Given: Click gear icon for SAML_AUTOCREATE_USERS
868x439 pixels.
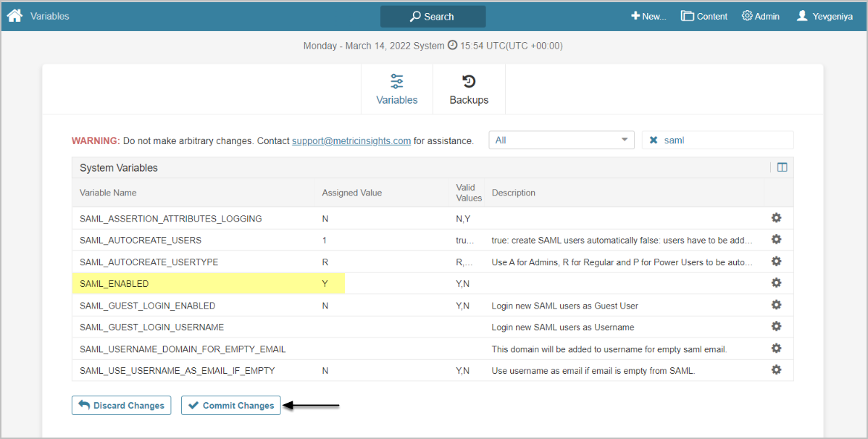Looking at the screenshot, I should [776, 240].
